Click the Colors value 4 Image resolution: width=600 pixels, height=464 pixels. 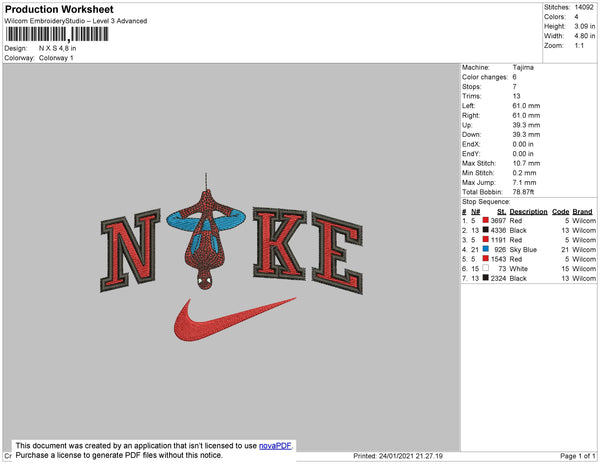point(576,17)
